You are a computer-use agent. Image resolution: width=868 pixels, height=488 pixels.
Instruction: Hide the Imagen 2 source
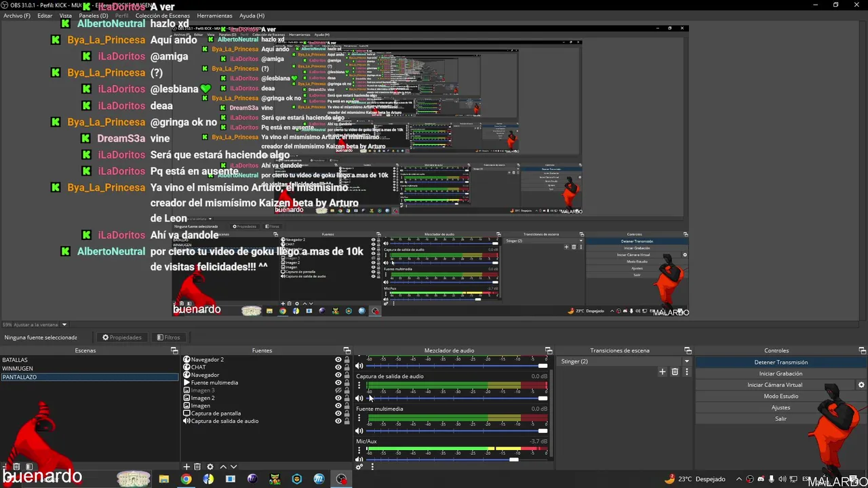pyautogui.click(x=338, y=398)
